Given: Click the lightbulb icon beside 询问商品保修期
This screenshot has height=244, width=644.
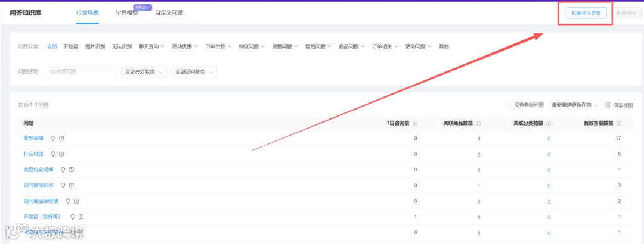Looking at the screenshot, I should [x=68, y=201].
